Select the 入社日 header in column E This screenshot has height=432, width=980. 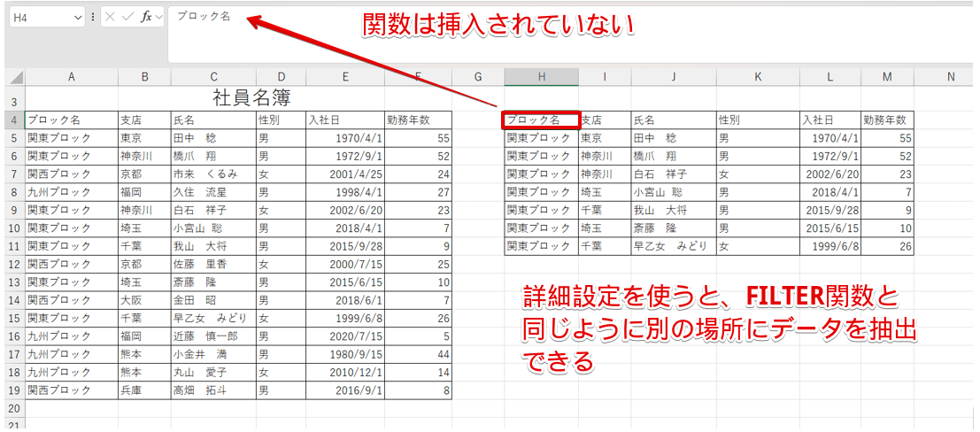pyautogui.click(x=343, y=120)
